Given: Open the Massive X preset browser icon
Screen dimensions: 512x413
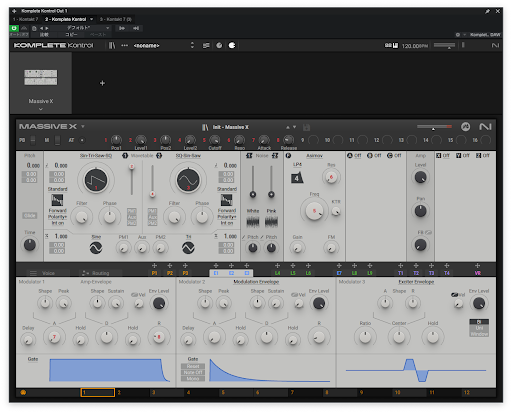Looking at the screenshot, I should [x=205, y=127].
